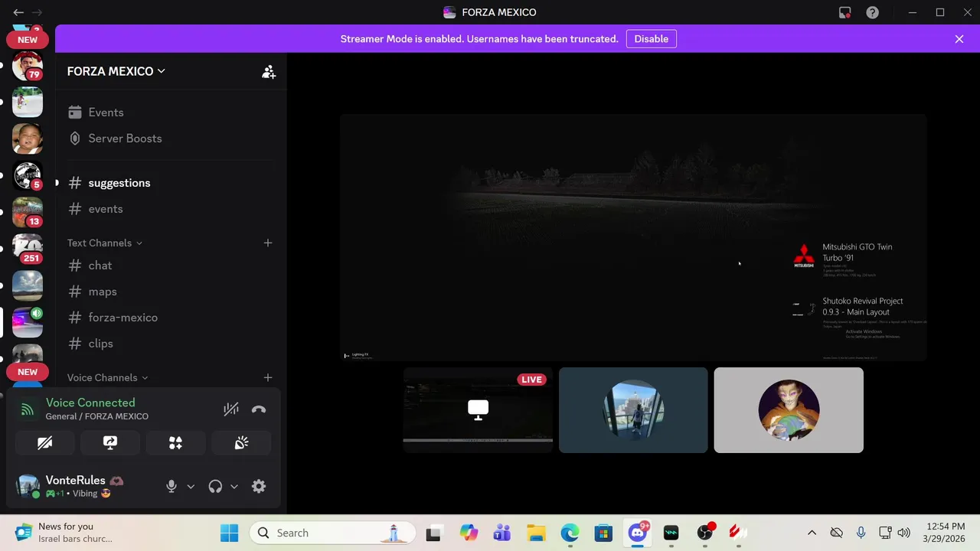
Task: Select the globe-avatar participant tile
Action: 789,410
